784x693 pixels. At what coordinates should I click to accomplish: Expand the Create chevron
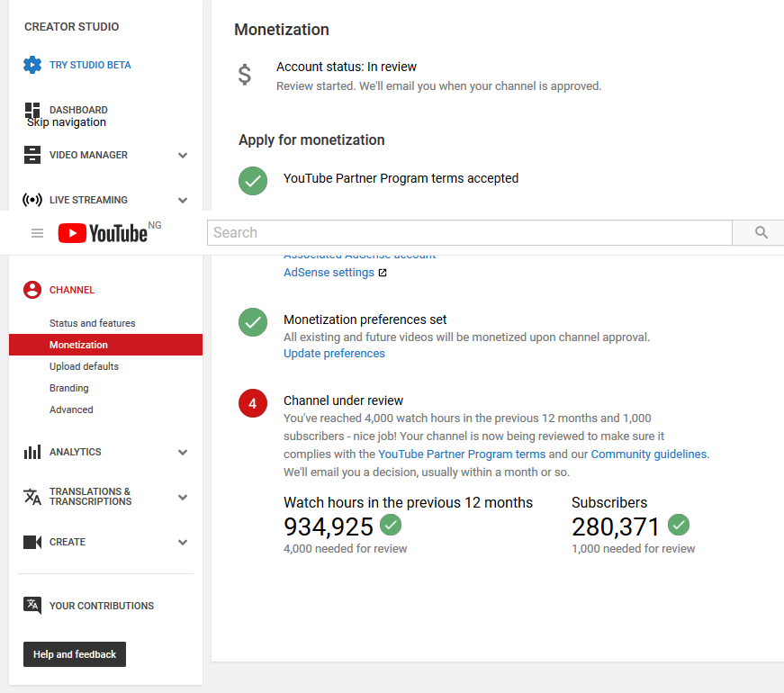click(x=183, y=543)
